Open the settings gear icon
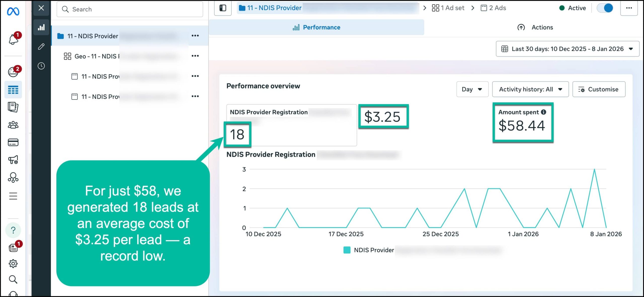This screenshot has height=297, width=644. [13, 263]
